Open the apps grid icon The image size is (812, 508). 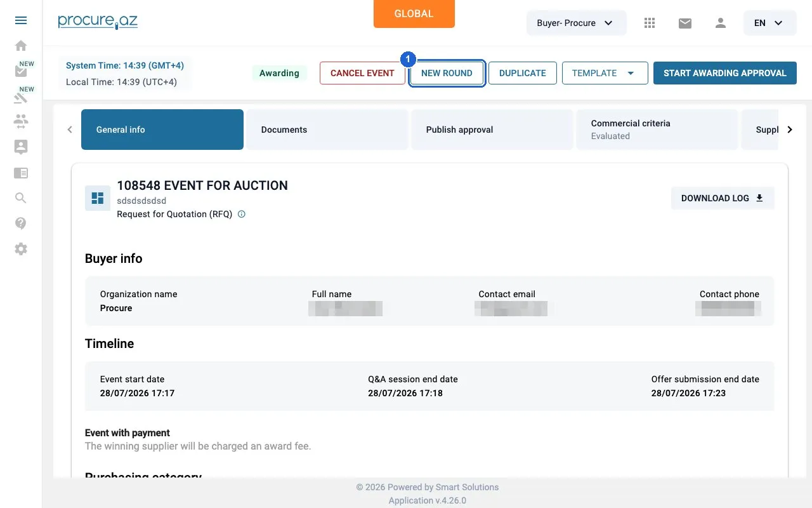pyautogui.click(x=649, y=23)
